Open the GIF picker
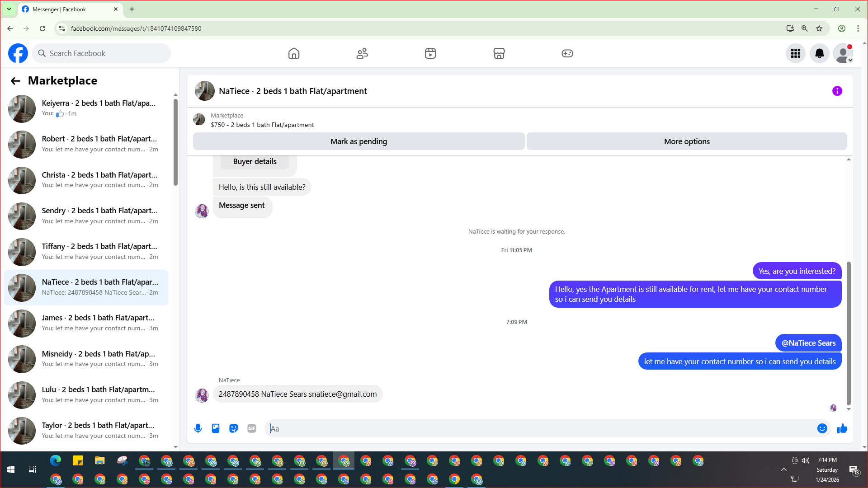The width and height of the screenshot is (868, 488). (252, 428)
